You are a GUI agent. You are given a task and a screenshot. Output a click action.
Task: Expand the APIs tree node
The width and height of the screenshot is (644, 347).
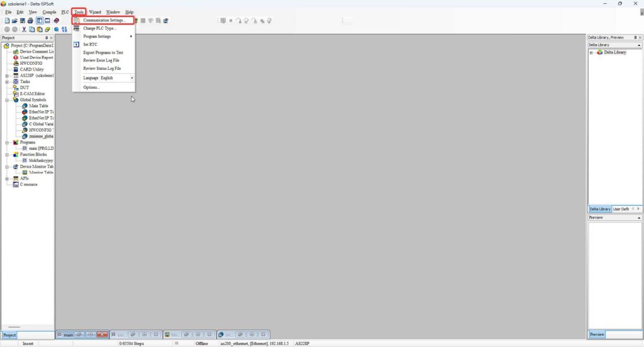(x=7, y=178)
